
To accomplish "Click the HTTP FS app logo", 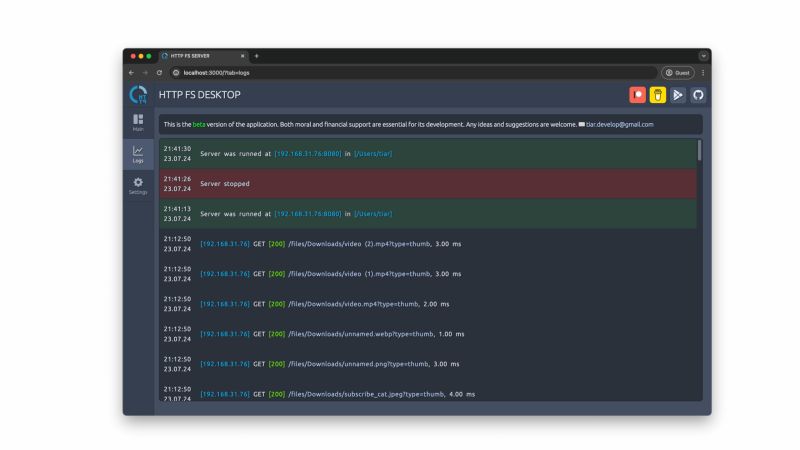I will tap(138, 95).
